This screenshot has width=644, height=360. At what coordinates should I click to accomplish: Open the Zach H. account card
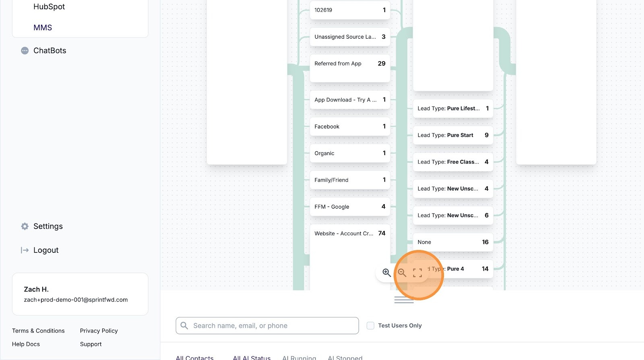click(80, 294)
